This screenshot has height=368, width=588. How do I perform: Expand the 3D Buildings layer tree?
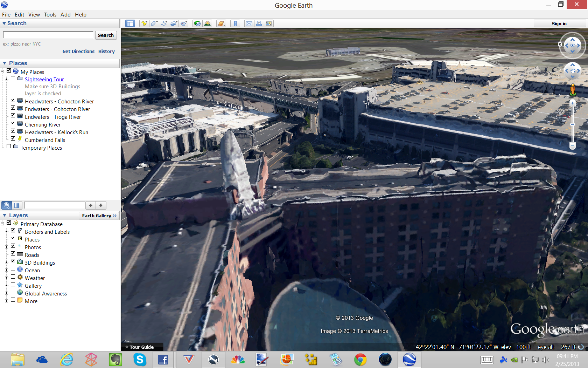(x=6, y=263)
